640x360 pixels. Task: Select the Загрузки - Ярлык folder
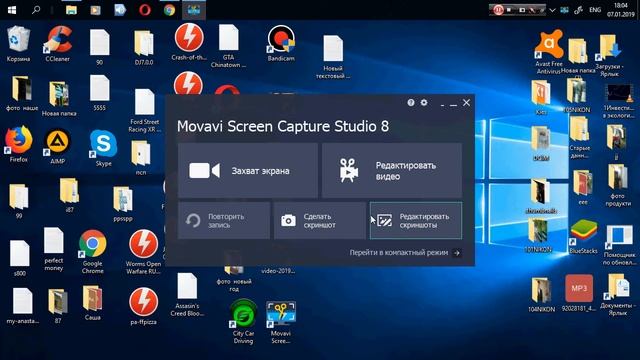pyautogui.click(x=610, y=56)
